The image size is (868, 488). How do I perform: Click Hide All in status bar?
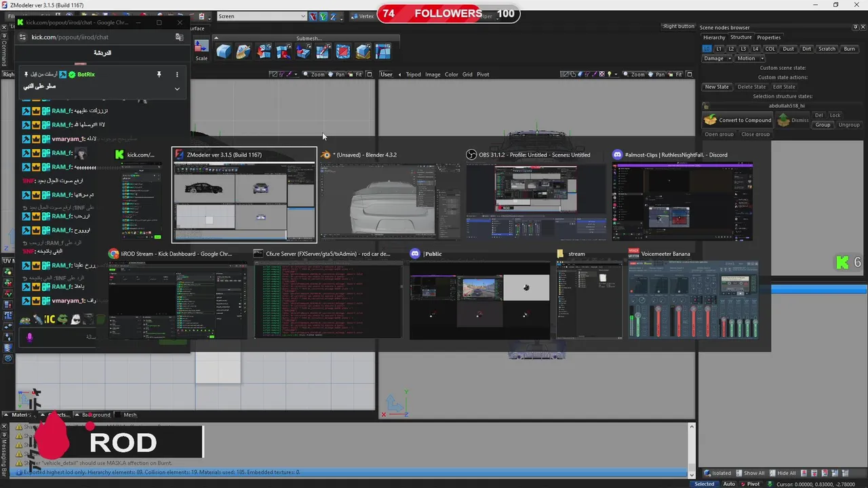[x=782, y=473]
